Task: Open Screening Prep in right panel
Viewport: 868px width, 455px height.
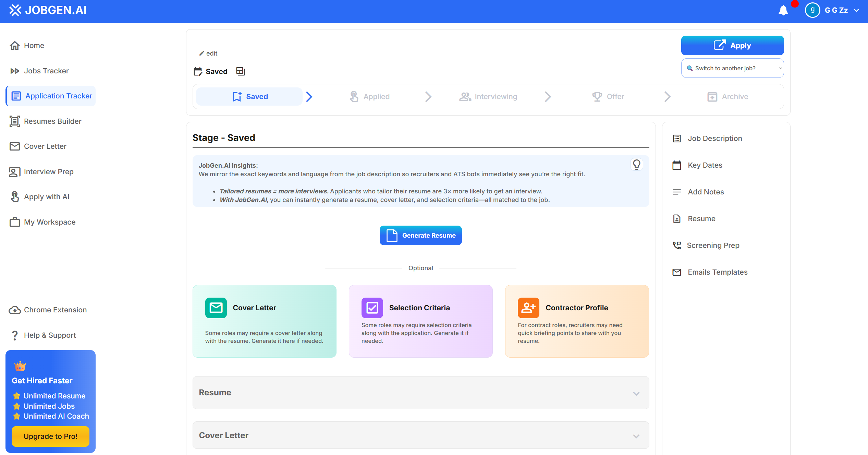Action: pos(706,246)
